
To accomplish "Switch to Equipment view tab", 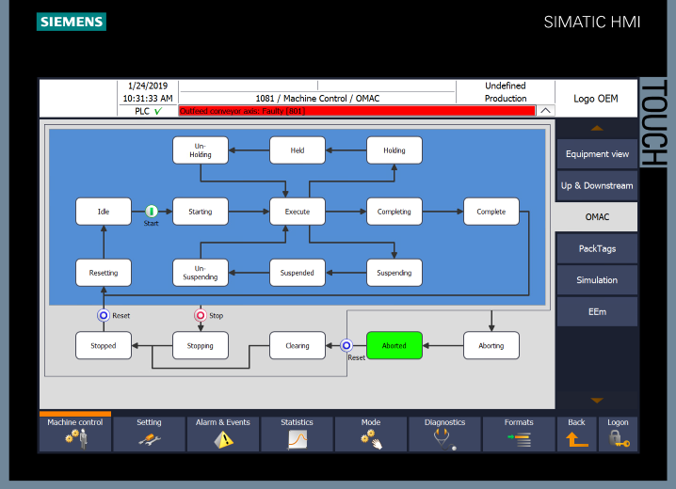I will coord(597,154).
